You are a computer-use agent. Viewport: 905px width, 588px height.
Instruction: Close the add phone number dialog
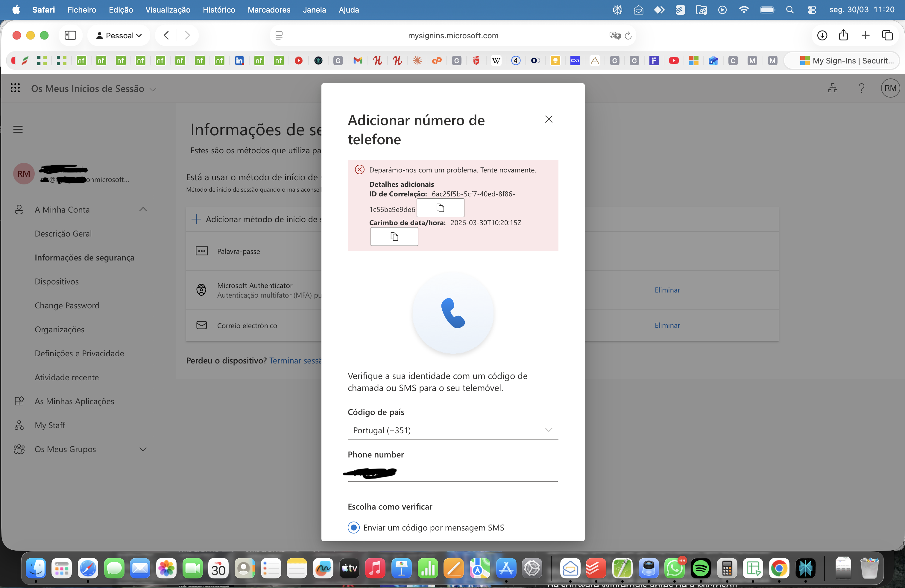point(548,119)
